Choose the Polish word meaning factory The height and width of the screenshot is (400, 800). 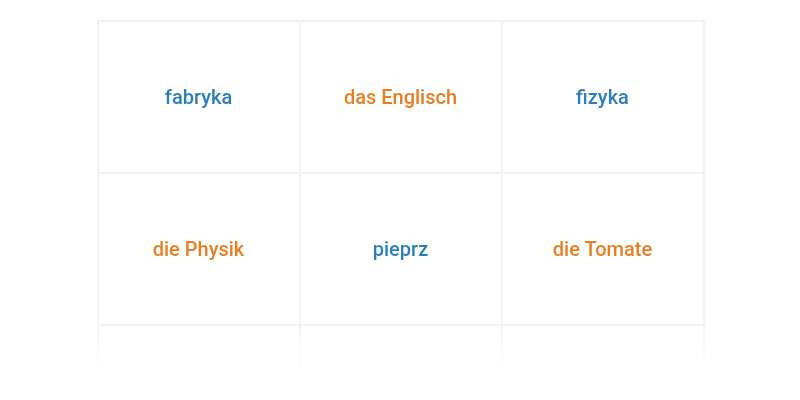pyautogui.click(x=198, y=97)
